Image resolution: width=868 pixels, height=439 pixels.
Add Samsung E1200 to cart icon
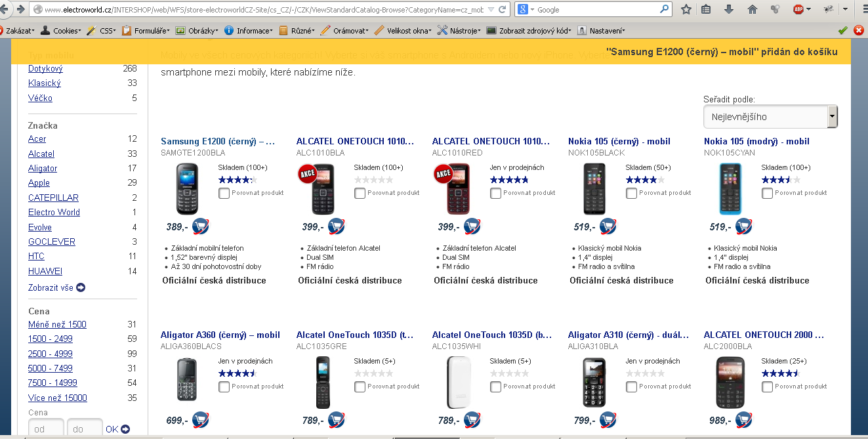click(x=200, y=226)
